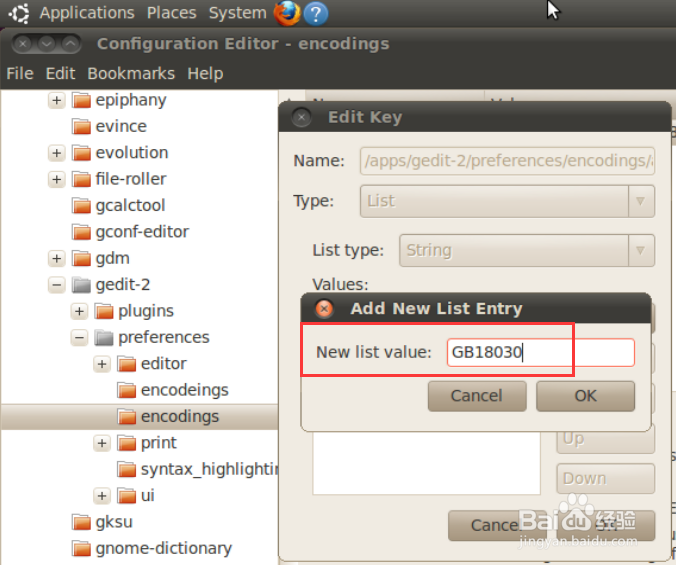The image size is (676, 565).
Task: Open the System menu
Action: 238,13
